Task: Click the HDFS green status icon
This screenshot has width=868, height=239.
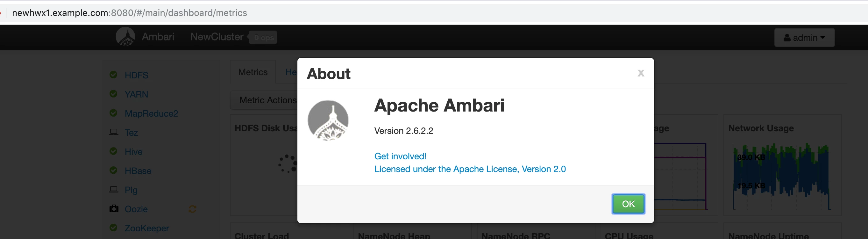Action: (x=114, y=75)
